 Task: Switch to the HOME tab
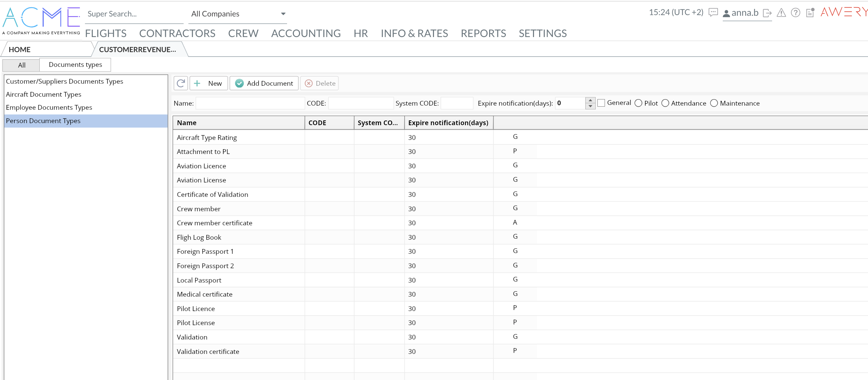[20, 50]
